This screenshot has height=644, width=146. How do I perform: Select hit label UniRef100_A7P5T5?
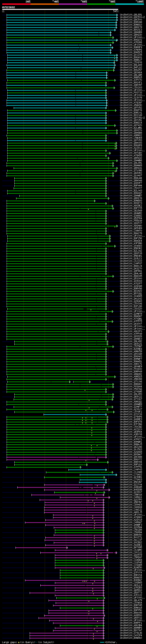click(x=131, y=321)
